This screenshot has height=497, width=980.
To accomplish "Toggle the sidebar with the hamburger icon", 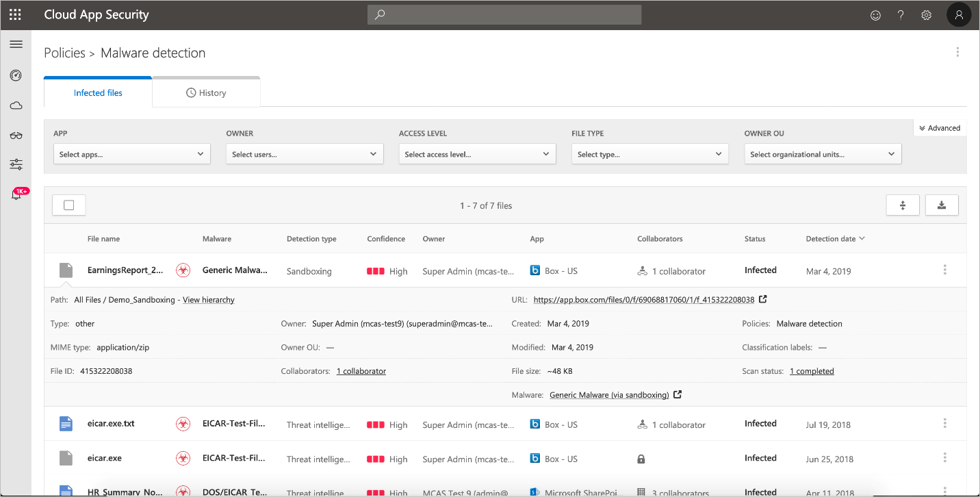I will coord(16,44).
